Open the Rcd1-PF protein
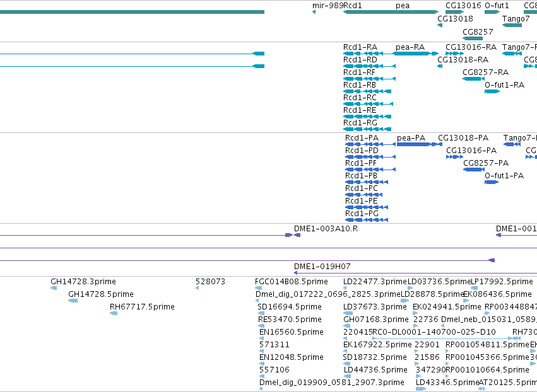Screen dimensions: 537x392 370,170
